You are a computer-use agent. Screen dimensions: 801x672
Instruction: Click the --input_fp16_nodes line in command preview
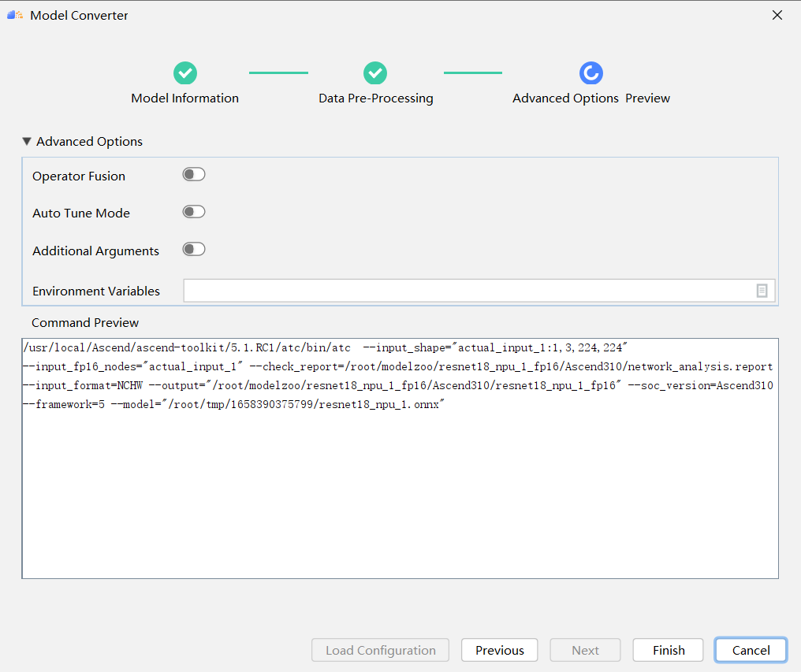click(x=398, y=366)
